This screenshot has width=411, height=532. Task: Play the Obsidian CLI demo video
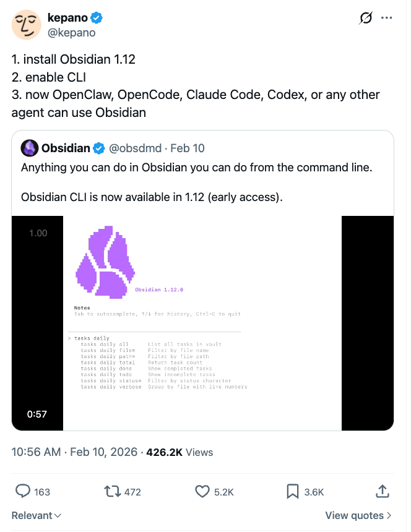pyautogui.click(x=202, y=322)
